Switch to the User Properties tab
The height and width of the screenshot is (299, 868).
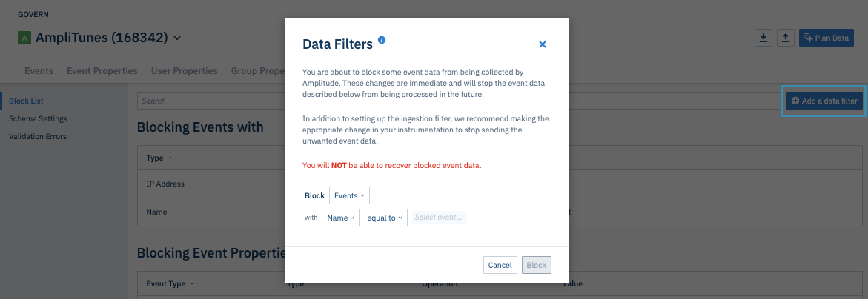[x=184, y=71]
